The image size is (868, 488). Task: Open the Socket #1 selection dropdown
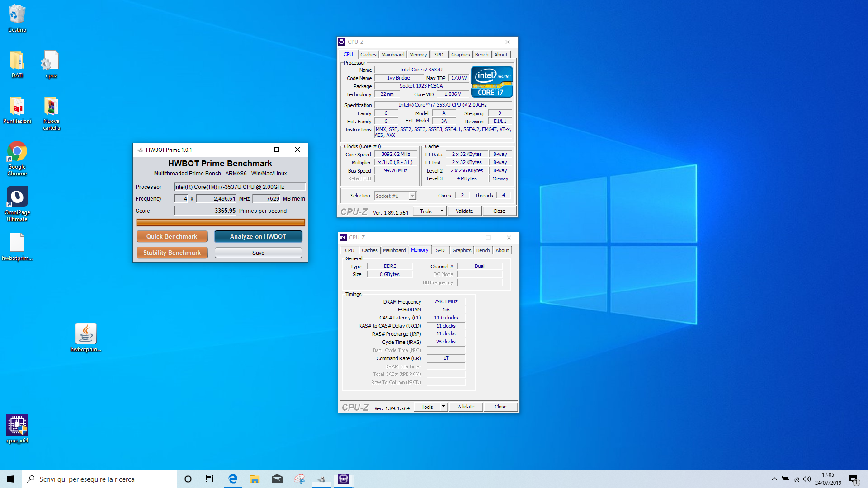395,196
